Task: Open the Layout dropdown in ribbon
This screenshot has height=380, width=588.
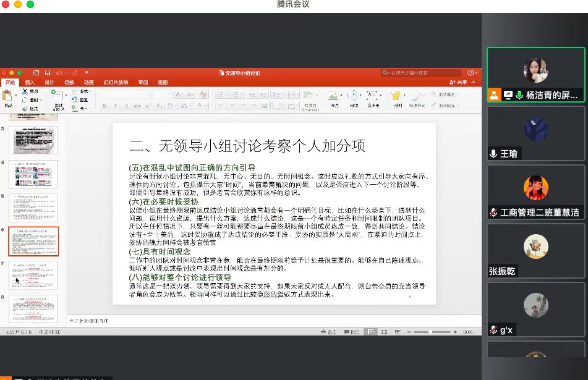Action: 82,91
